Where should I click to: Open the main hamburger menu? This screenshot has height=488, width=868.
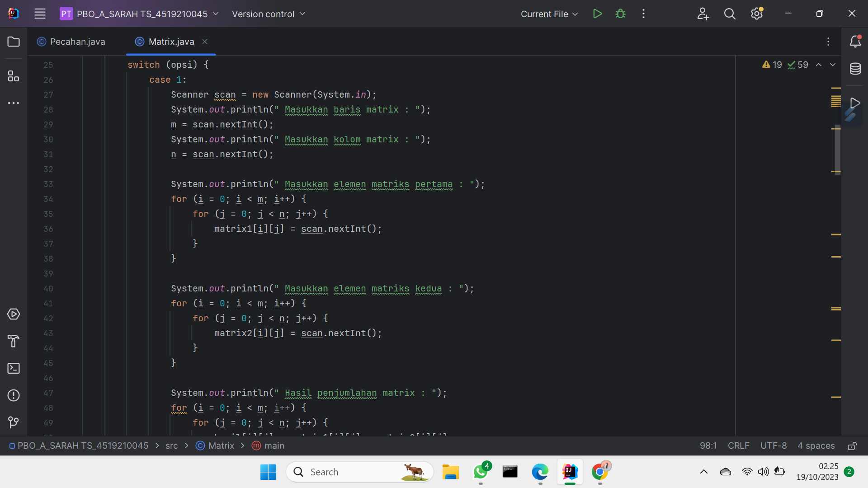pos(40,14)
